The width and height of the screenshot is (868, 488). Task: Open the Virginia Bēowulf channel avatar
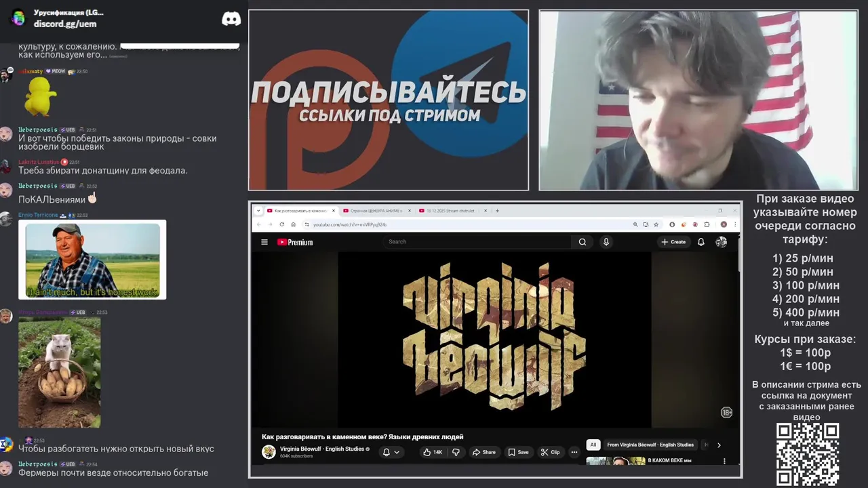269,452
